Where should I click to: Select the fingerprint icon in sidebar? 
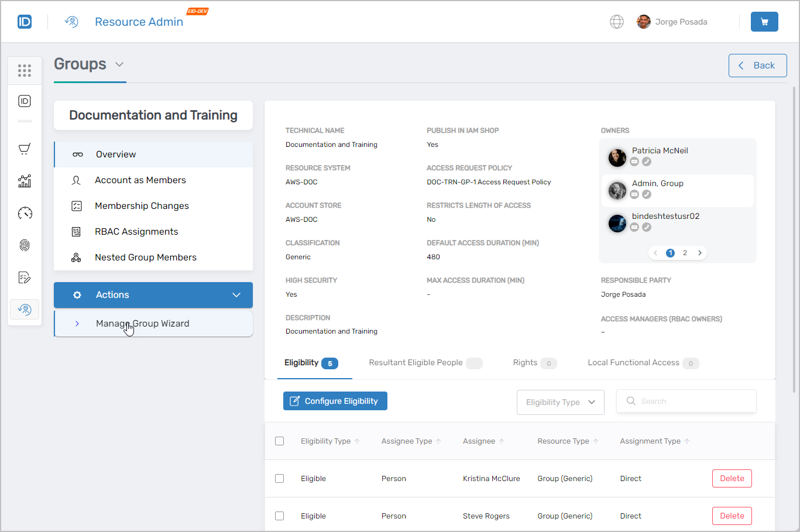point(25,245)
